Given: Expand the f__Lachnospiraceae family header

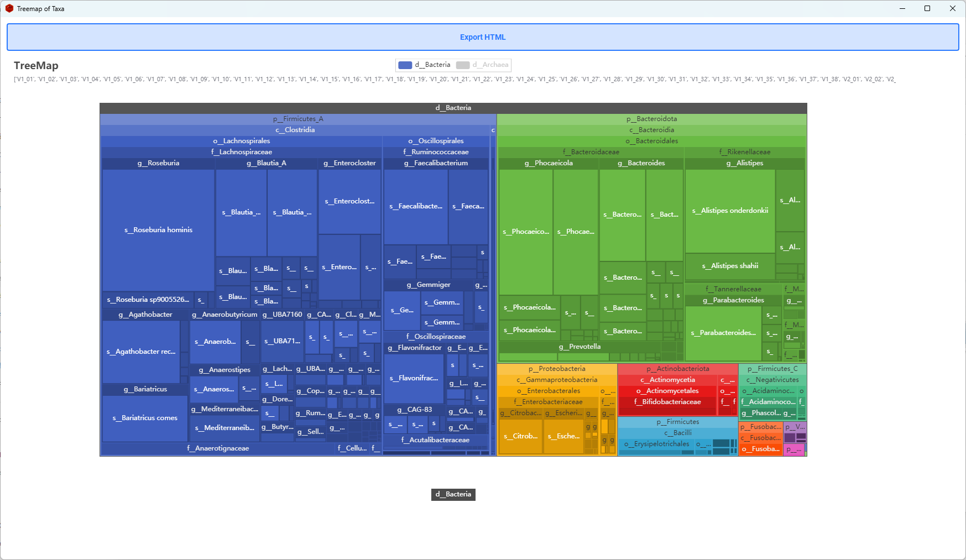Looking at the screenshot, I should (x=242, y=152).
